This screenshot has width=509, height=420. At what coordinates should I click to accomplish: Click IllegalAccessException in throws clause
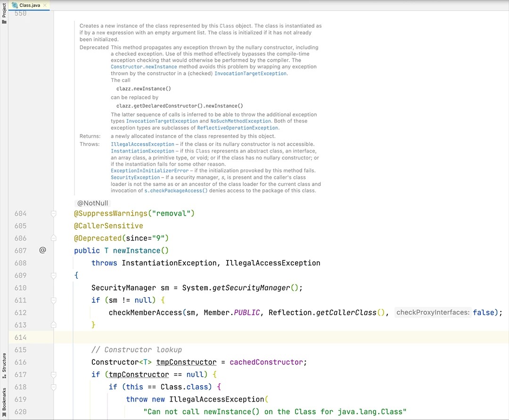point(273,263)
